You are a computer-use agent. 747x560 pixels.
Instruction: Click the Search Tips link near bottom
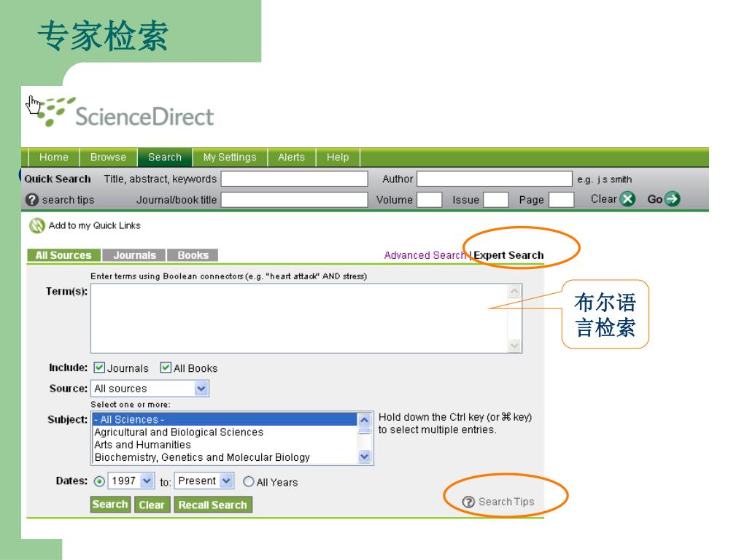[506, 502]
